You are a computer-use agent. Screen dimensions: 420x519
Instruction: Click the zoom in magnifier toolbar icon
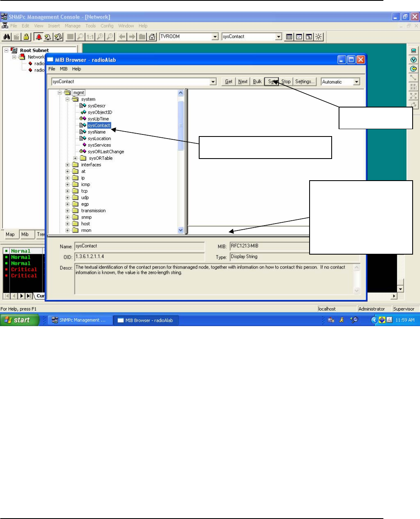pos(100,37)
